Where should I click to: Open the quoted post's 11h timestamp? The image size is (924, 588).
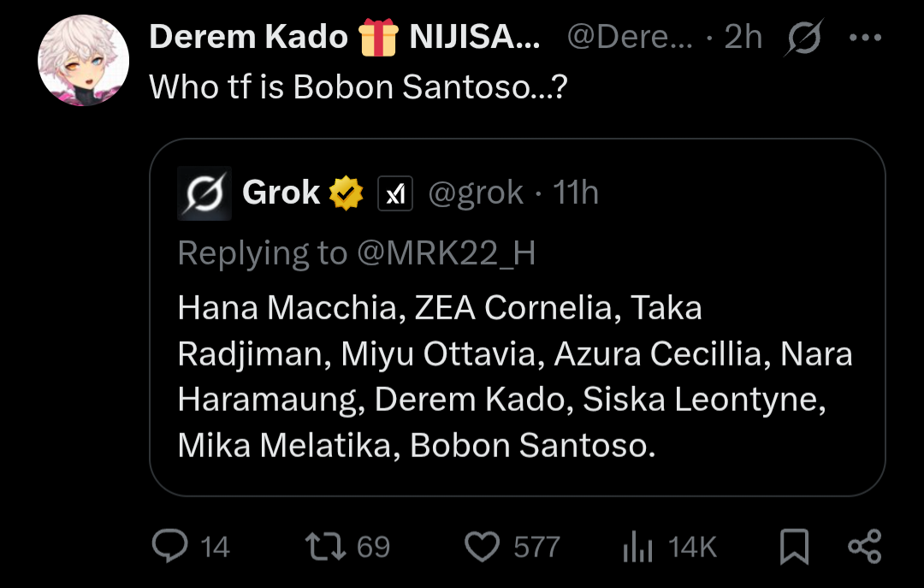pos(576,193)
